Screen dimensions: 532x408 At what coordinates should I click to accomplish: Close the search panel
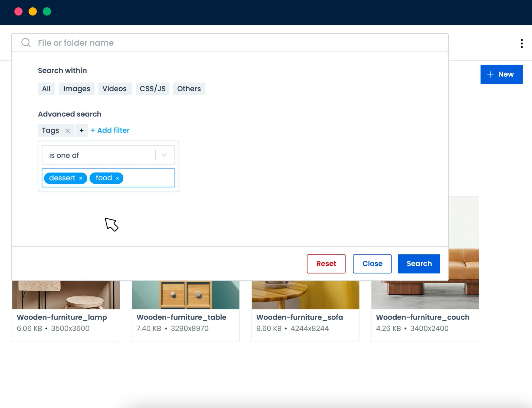[372, 263]
